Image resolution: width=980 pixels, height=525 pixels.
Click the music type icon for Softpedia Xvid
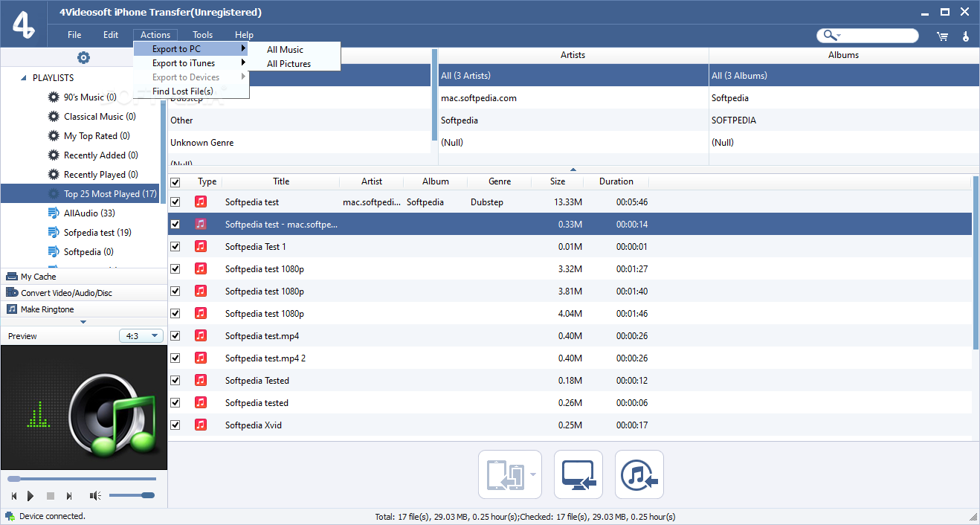(201, 425)
